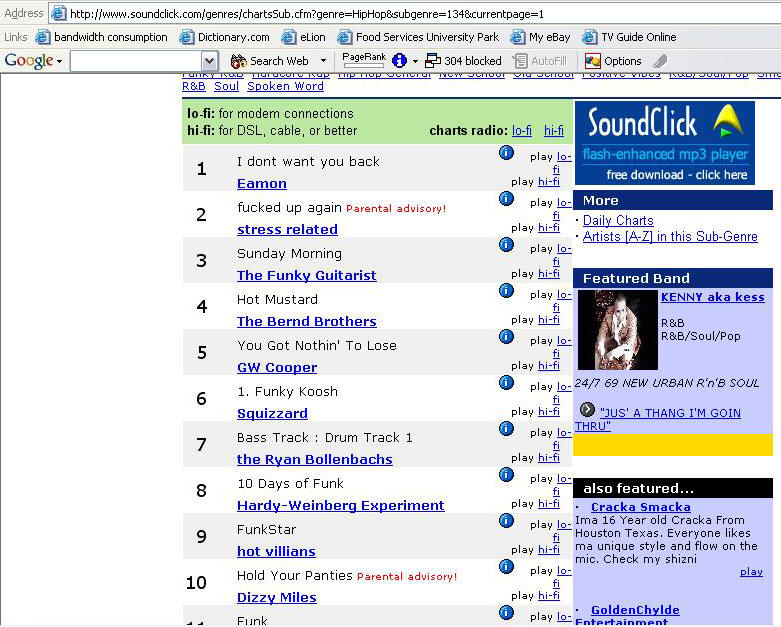The height and width of the screenshot is (627, 781).
Task: Open the TV Guide Online bookmark
Action: [x=630, y=37]
